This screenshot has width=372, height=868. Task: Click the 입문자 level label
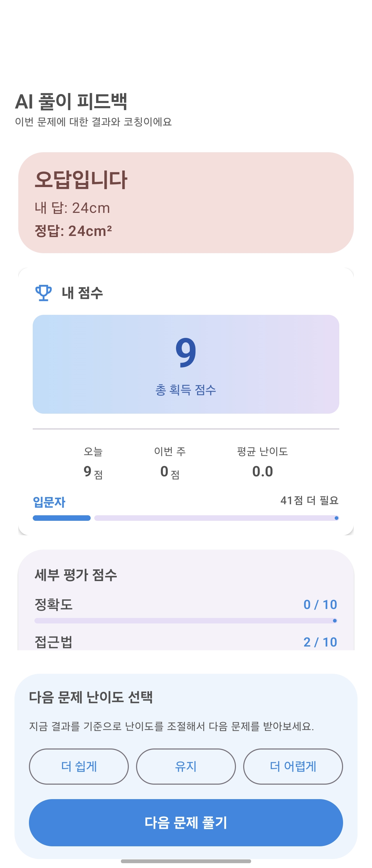click(49, 502)
